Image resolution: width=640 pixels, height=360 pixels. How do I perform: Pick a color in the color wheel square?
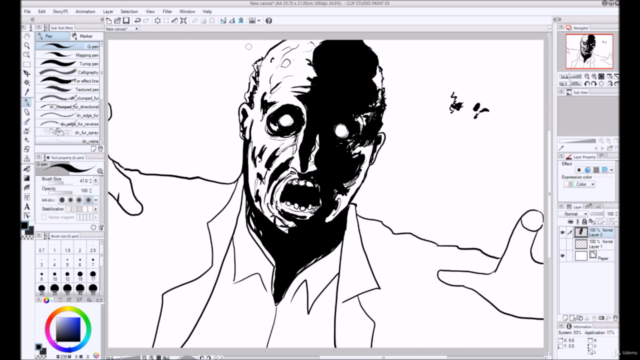(x=68, y=329)
